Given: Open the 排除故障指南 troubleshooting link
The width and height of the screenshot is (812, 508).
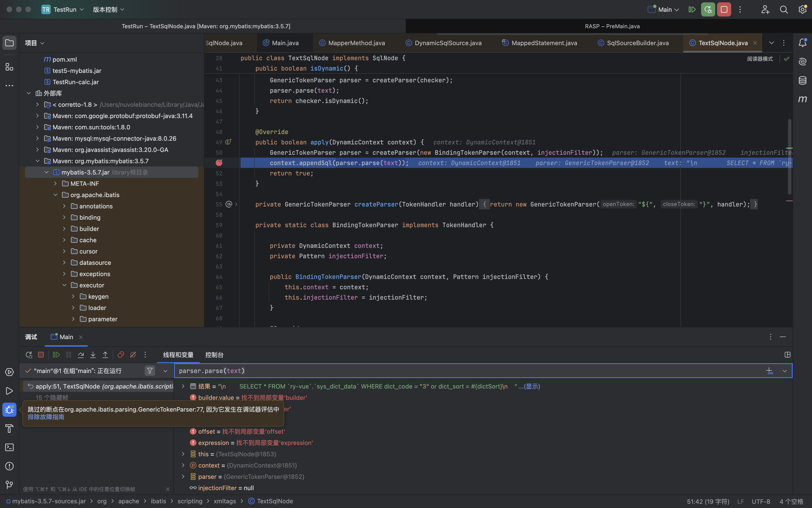Looking at the screenshot, I should [x=46, y=417].
